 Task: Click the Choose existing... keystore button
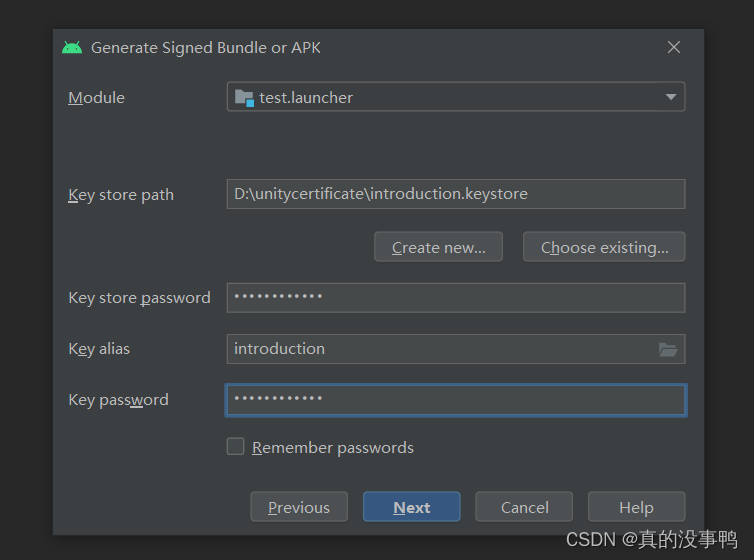604,247
